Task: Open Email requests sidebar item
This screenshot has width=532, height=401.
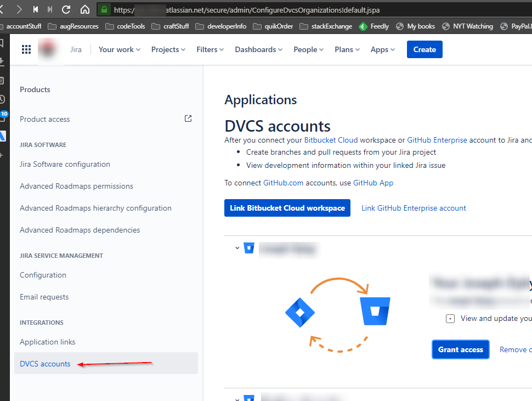Action: pyautogui.click(x=44, y=297)
